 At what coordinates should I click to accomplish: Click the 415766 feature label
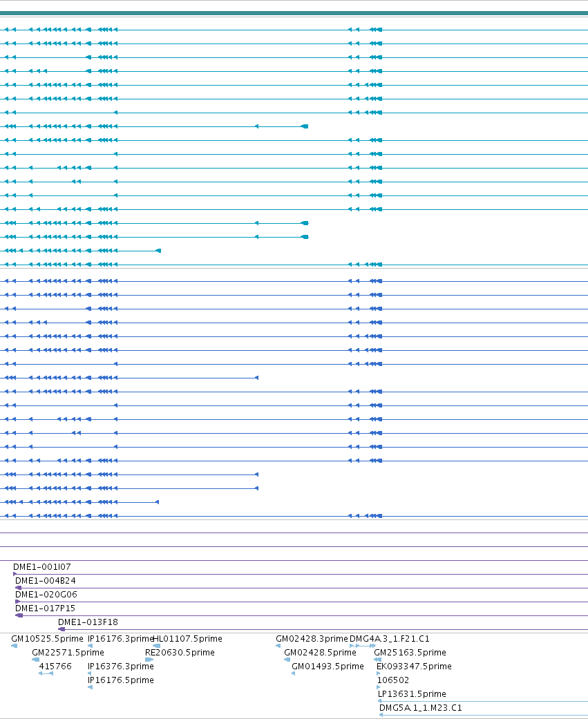click(x=55, y=666)
